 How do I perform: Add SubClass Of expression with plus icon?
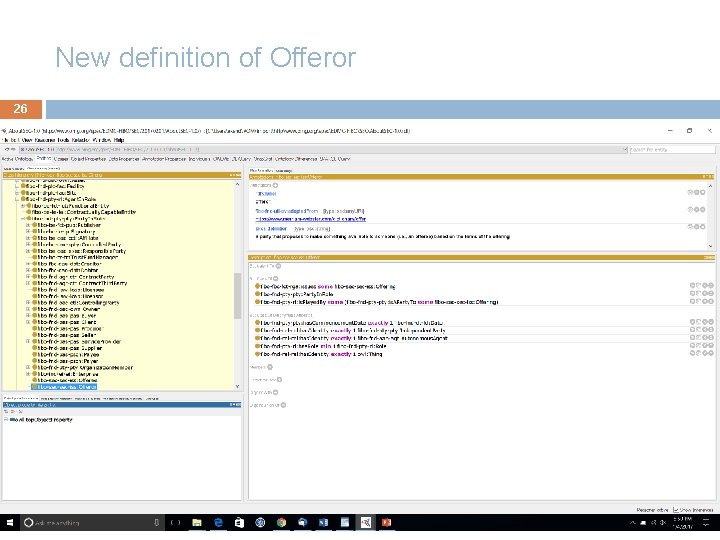point(276,278)
